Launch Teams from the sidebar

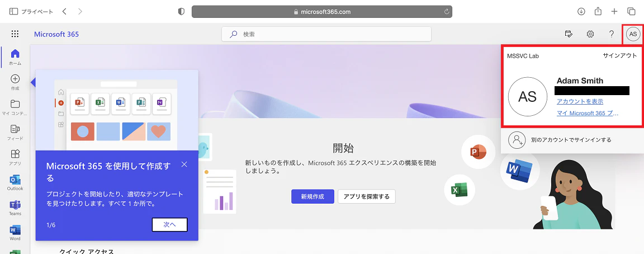(15, 208)
